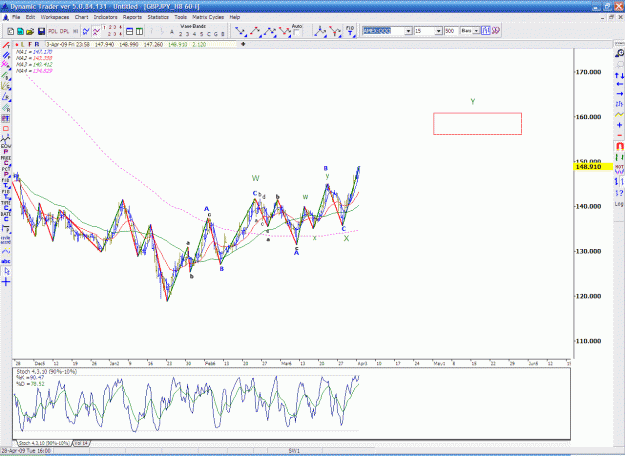625x456 pixels.
Task: Click the blue swing-lines icon
Action: pyautogui.click(x=86, y=31)
